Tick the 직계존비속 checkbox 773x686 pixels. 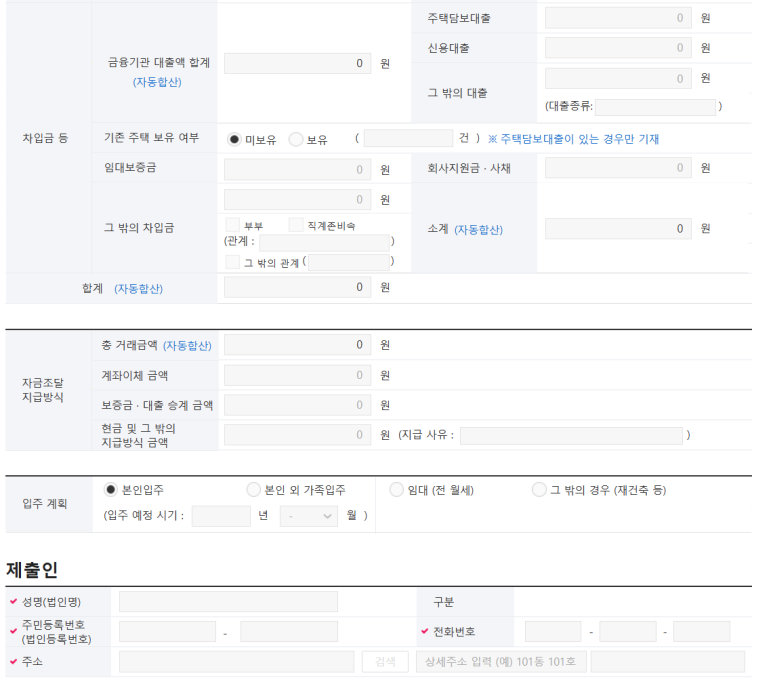[296, 225]
